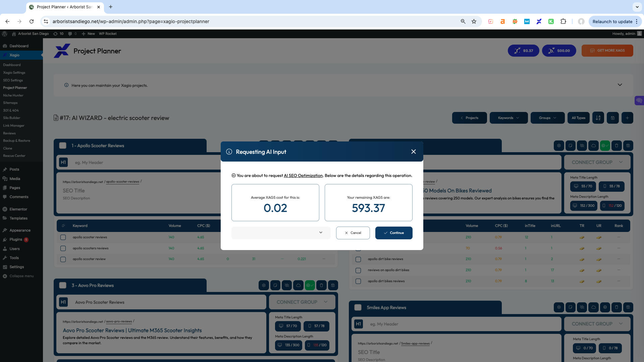The image size is (644, 362).
Task: Click the GET MORE XAGS button
Action: (x=607, y=51)
